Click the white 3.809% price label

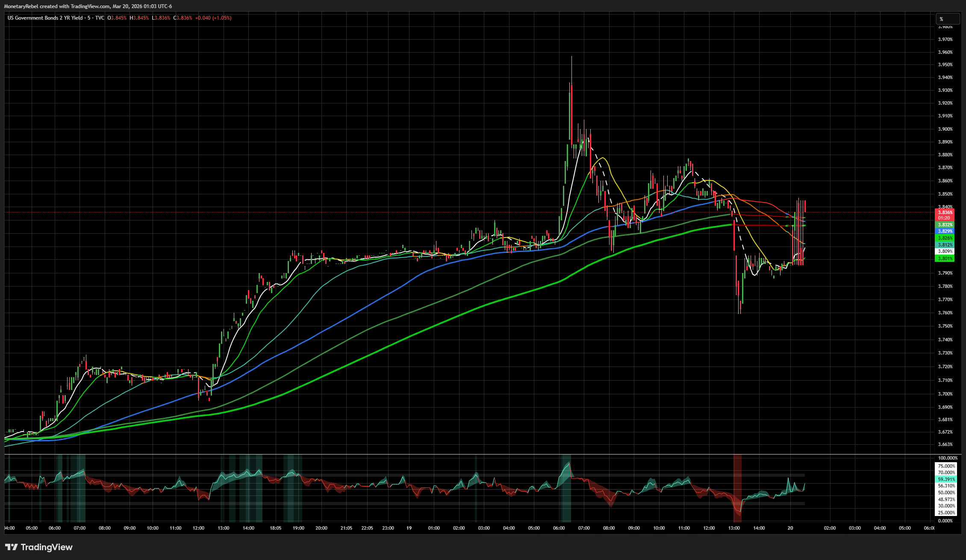coord(945,251)
